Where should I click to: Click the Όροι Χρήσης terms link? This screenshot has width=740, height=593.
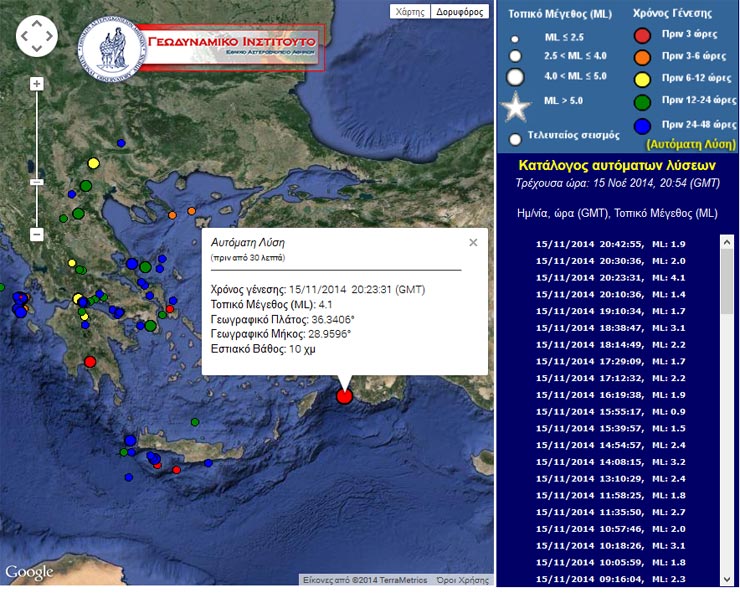[x=462, y=580]
